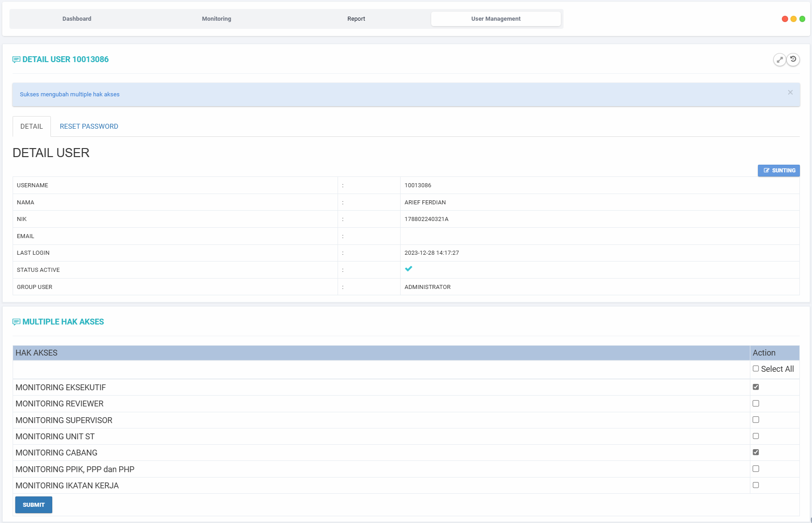The width and height of the screenshot is (812, 523).
Task: Click the Multiple Hak Akses header icon
Action: coord(16,322)
